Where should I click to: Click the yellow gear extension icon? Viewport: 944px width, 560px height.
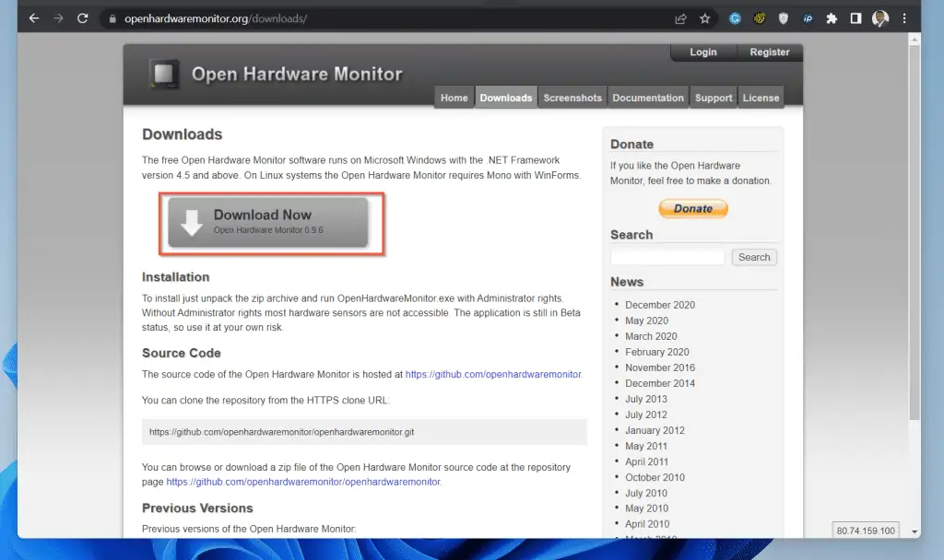[759, 17]
